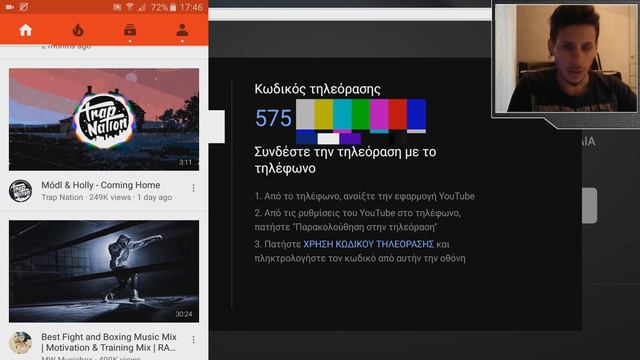Open options menu for Coming Home video
The height and width of the screenshot is (360, 640).
coord(193,188)
